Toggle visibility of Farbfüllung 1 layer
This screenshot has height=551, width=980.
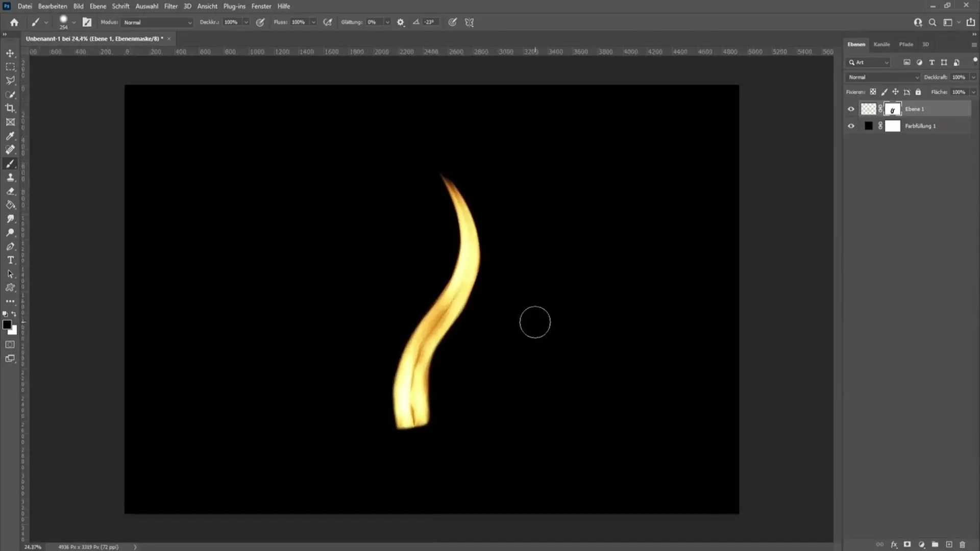pos(851,126)
